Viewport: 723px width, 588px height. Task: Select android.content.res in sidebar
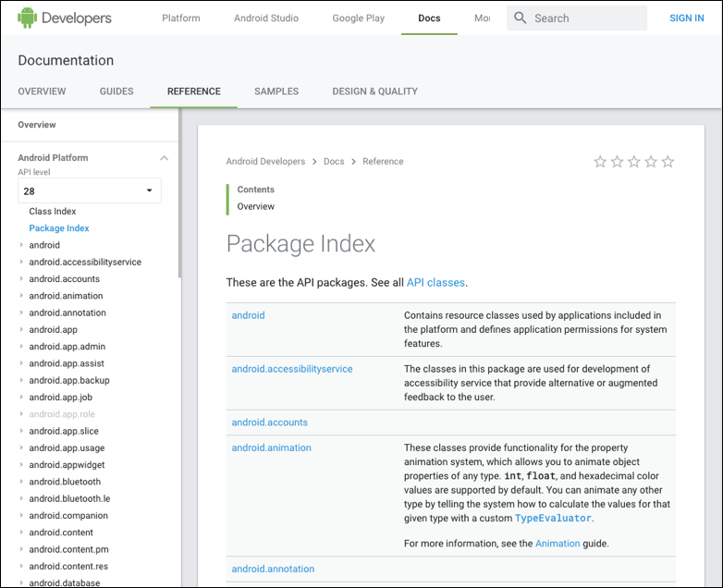pos(68,567)
